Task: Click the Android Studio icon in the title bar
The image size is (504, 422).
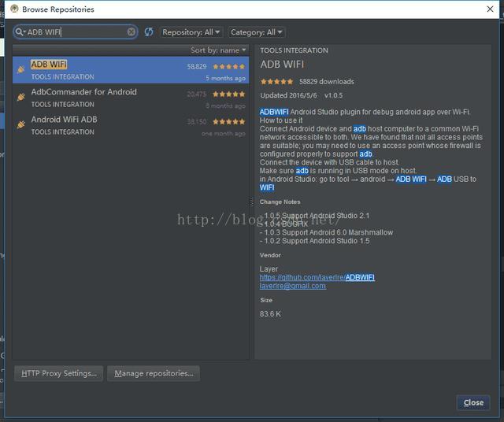Action: (x=14, y=9)
